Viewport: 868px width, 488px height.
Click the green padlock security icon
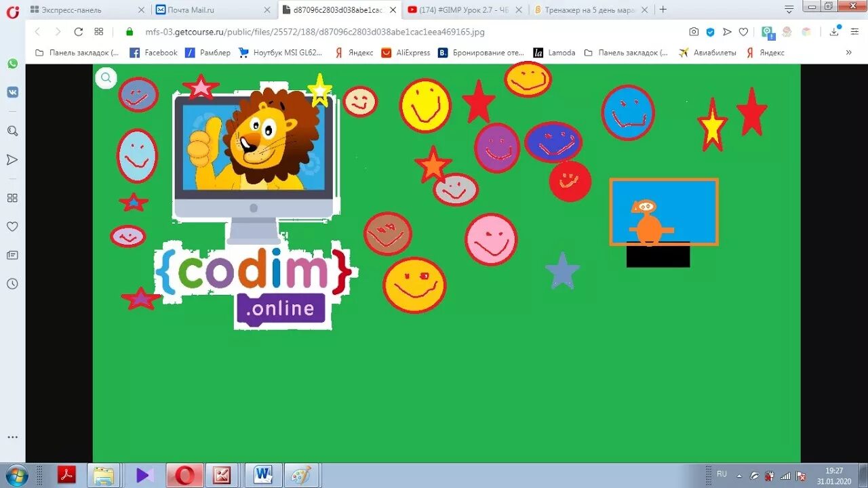click(x=130, y=32)
